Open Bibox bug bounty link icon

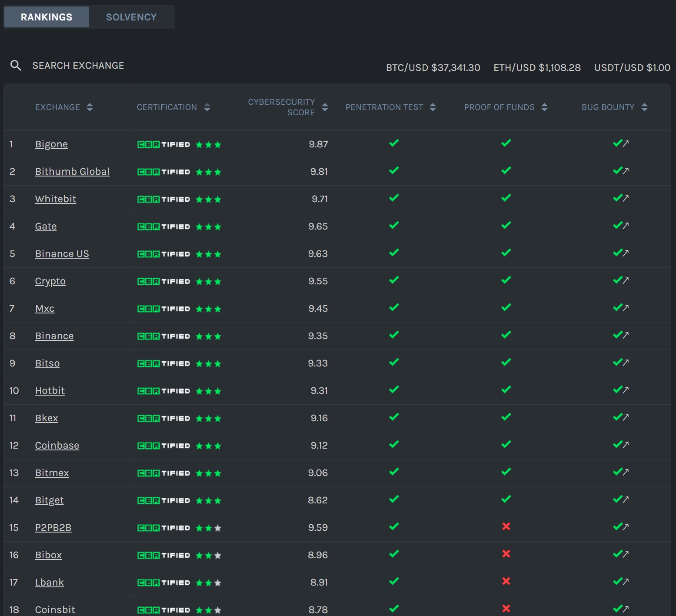(x=626, y=554)
